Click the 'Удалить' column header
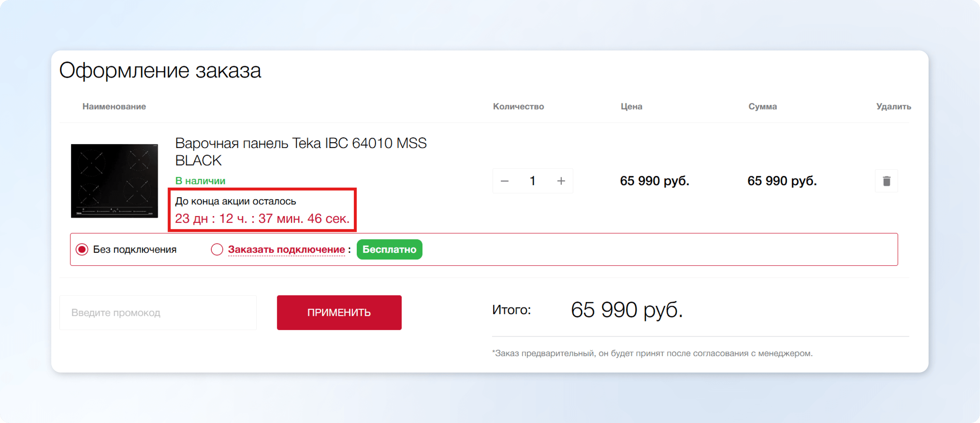 tap(893, 107)
